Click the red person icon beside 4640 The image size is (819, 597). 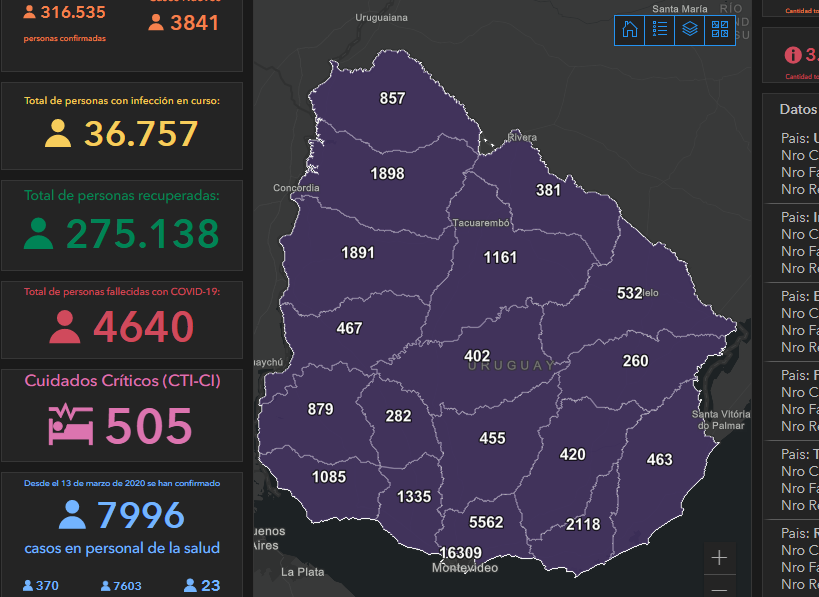[65, 326]
